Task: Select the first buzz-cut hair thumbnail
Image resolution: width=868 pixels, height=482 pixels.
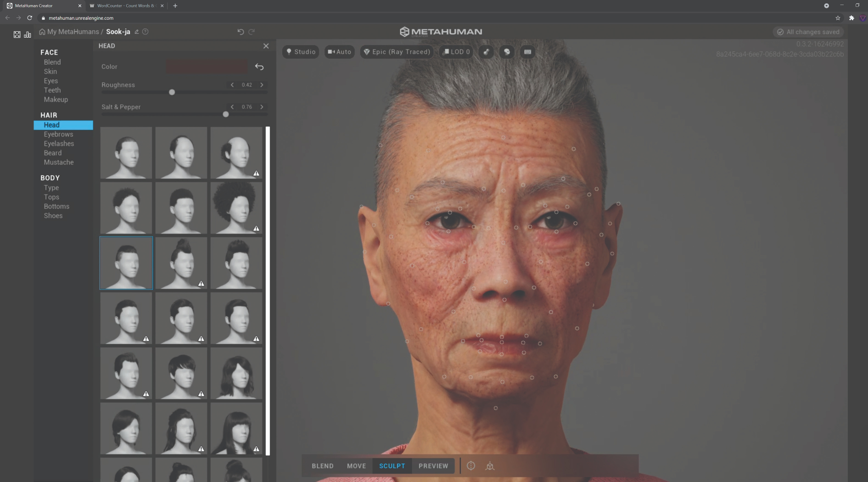Action: (x=126, y=153)
